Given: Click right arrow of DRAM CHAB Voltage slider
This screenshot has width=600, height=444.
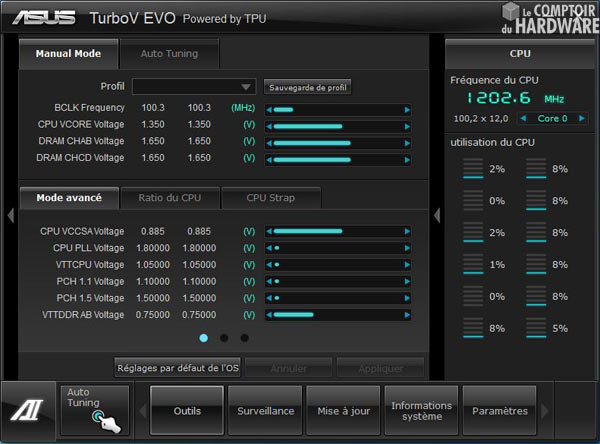Looking at the screenshot, I should pyautogui.click(x=407, y=142).
